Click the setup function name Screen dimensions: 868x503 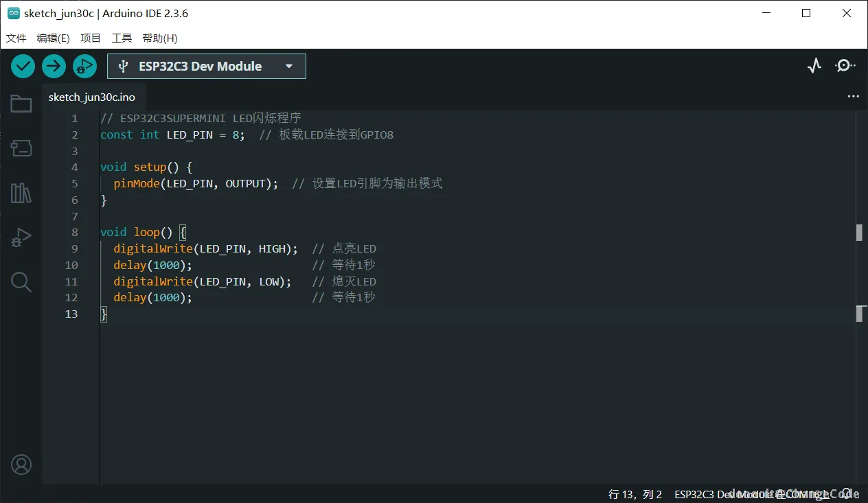[x=150, y=167]
